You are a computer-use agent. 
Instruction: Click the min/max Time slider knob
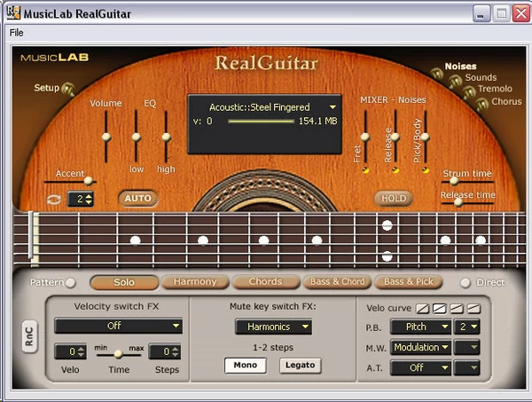tap(119, 354)
